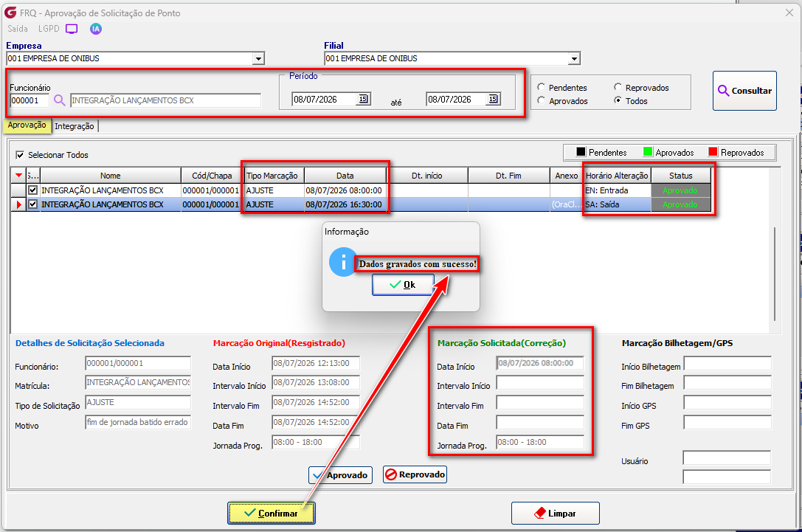
Task: Click the grid vertical scrollbar
Action: [775, 274]
